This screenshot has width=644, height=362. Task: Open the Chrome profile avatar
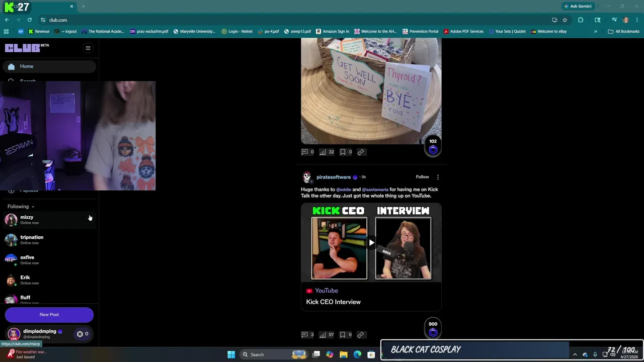pyautogui.click(x=625, y=20)
